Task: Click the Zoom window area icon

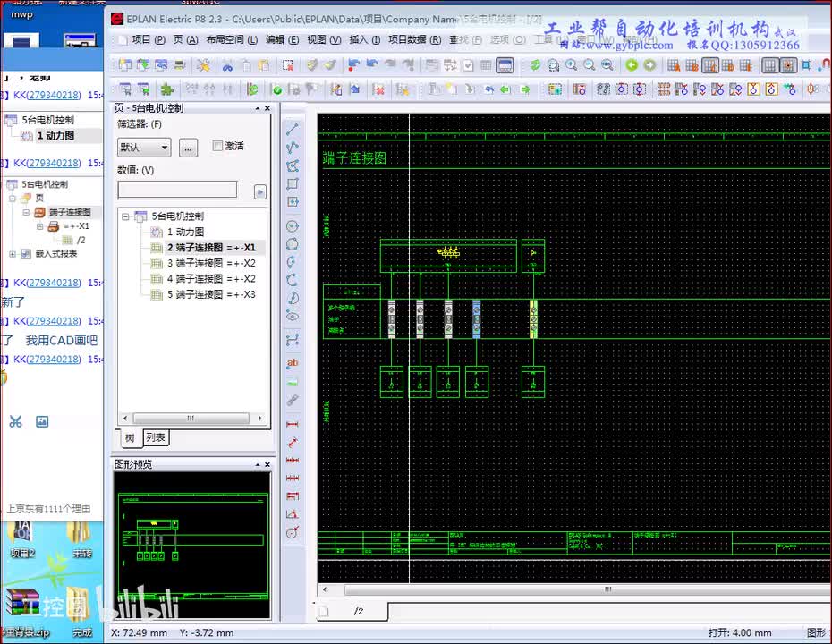Action: pyautogui.click(x=554, y=65)
